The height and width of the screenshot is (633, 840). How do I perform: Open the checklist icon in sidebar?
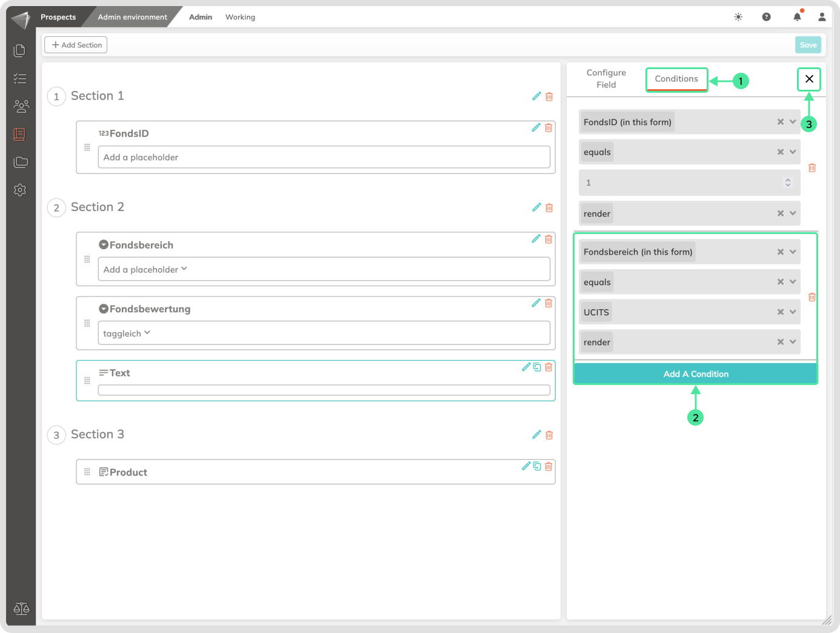tap(20, 78)
